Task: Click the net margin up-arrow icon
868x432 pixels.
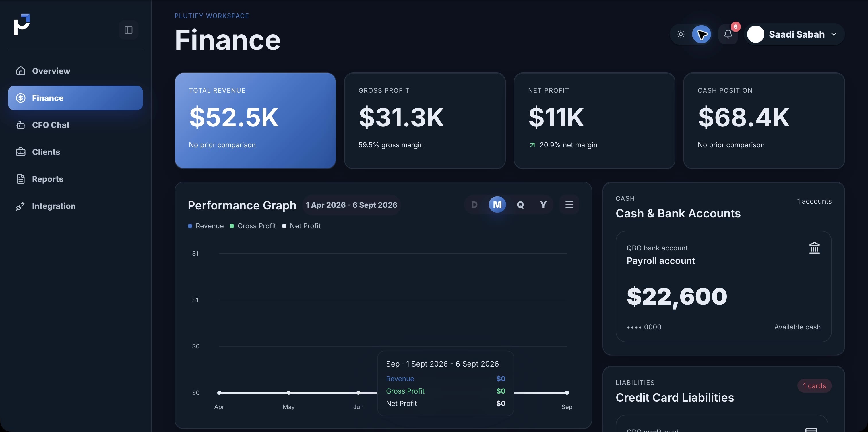Action: tap(532, 145)
